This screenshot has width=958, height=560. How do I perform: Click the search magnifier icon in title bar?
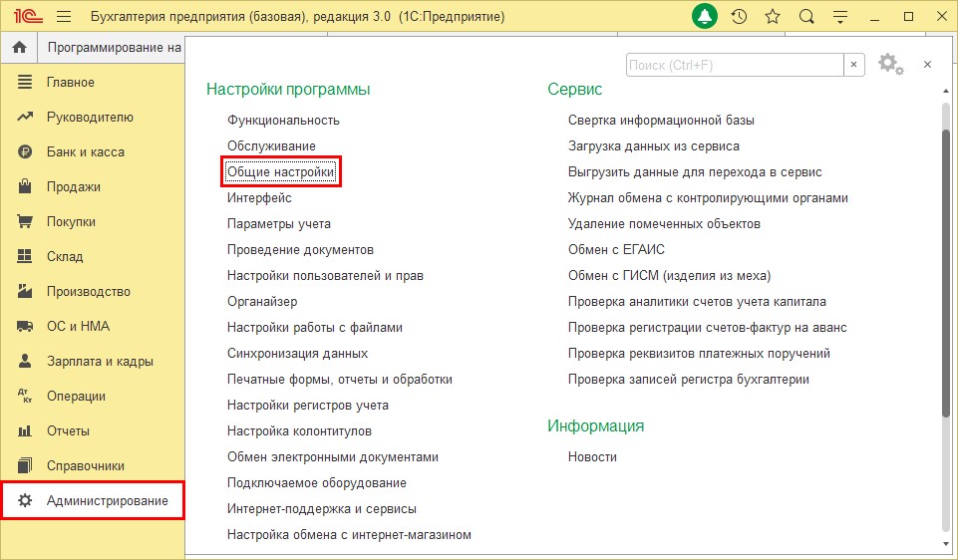(x=806, y=17)
